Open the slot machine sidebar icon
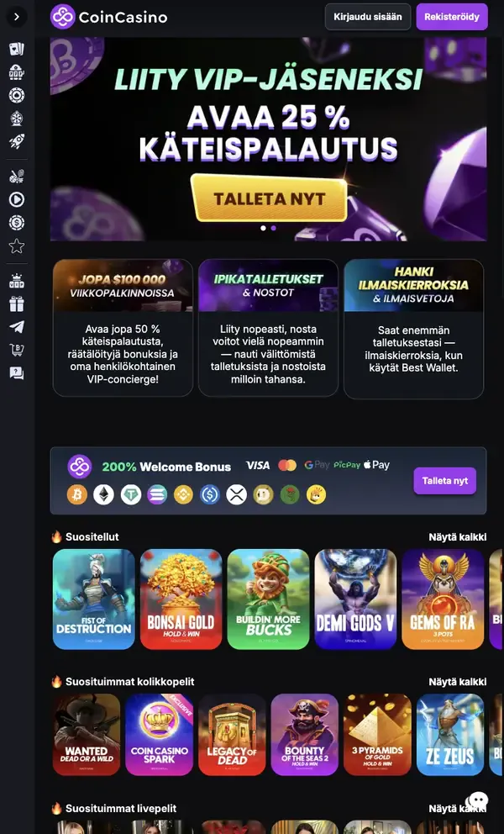504x834 pixels. pos(17,72)
